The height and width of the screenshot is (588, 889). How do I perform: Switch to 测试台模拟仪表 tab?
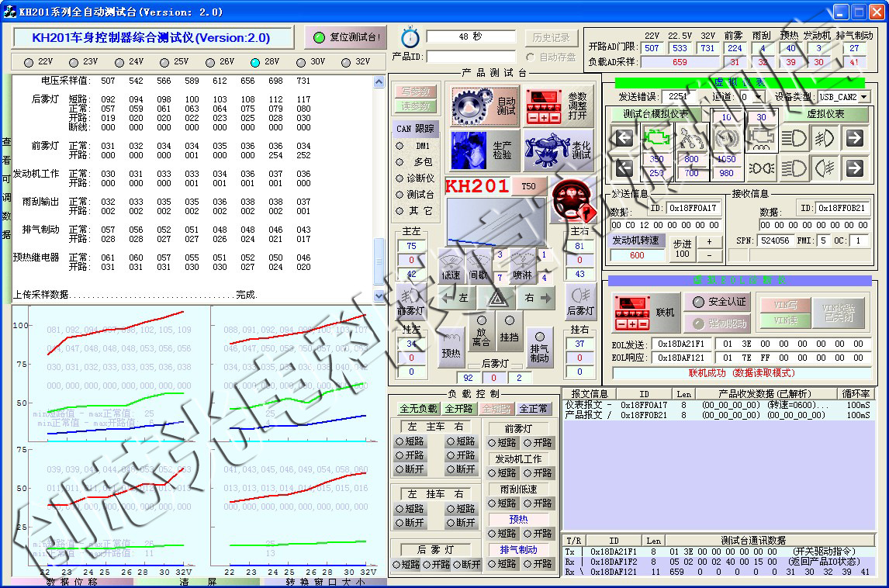(656, 114)
